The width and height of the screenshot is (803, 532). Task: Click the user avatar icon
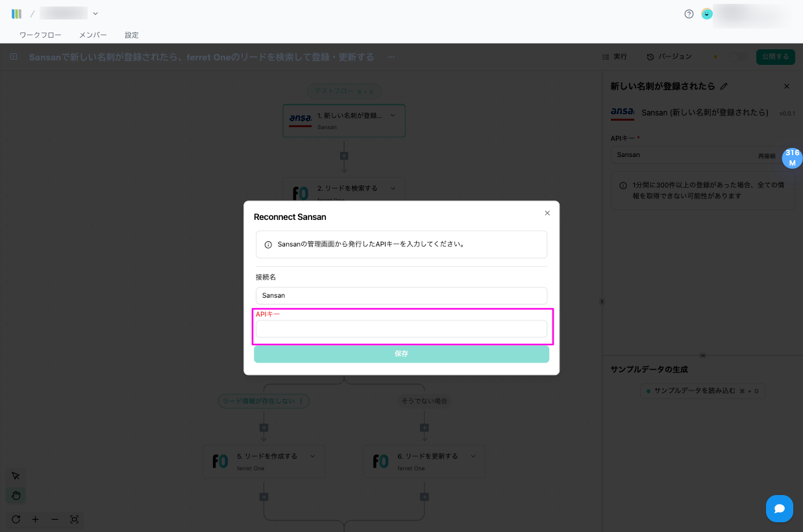tap(707, 14)
